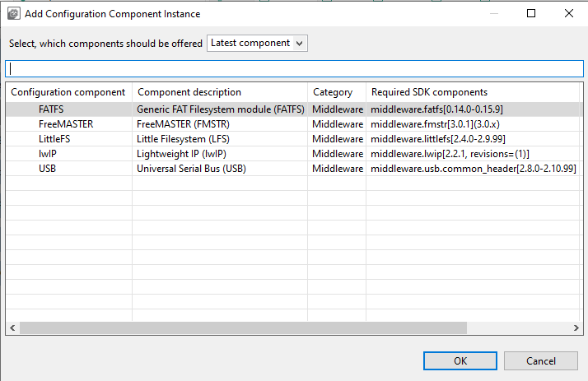588x381 pixels.
Task: Maximize the Add Configuration Component dialog
Action: [x=531, y=14]
